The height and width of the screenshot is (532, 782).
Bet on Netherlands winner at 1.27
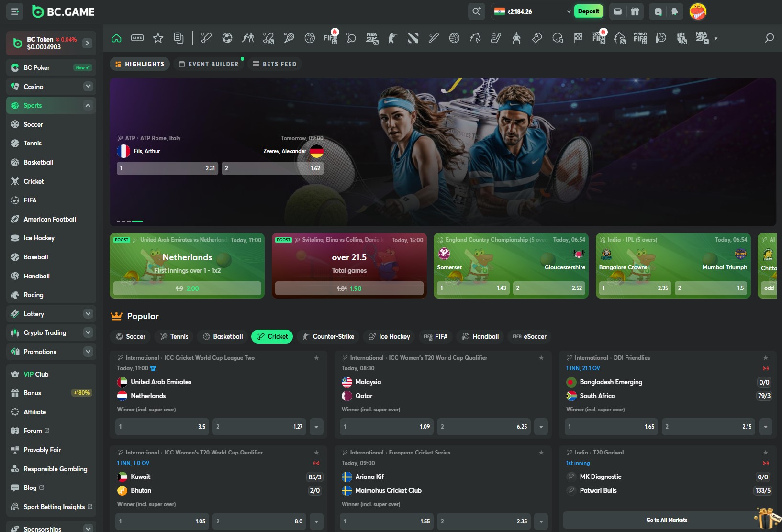pos(259,427)
